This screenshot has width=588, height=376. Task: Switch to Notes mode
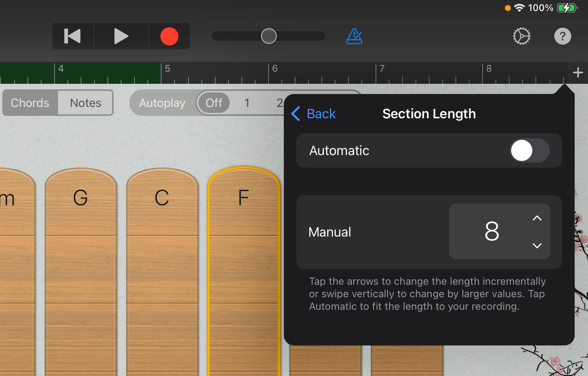coord(85,103)
